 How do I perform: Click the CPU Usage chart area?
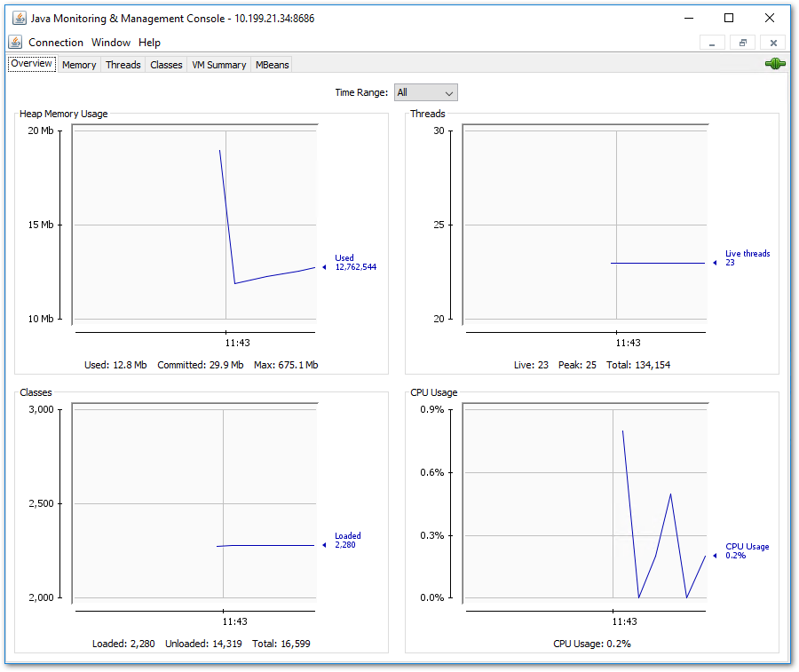[586, 502]
